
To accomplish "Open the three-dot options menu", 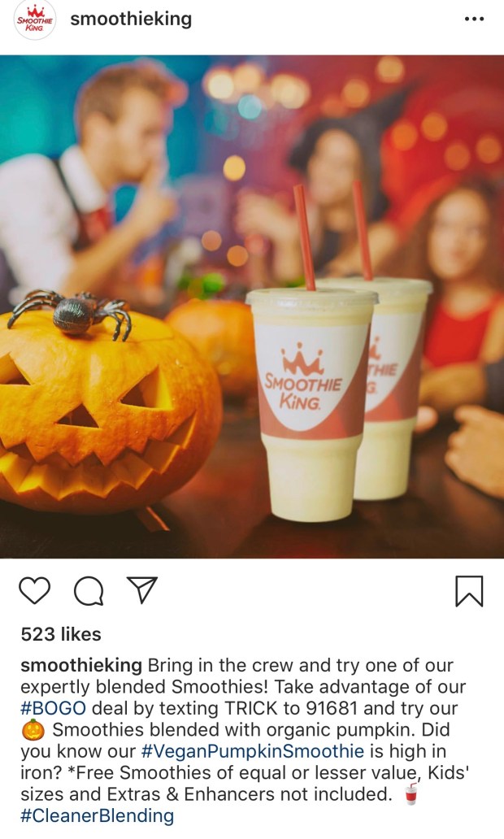I will click(x=474, y=20).
